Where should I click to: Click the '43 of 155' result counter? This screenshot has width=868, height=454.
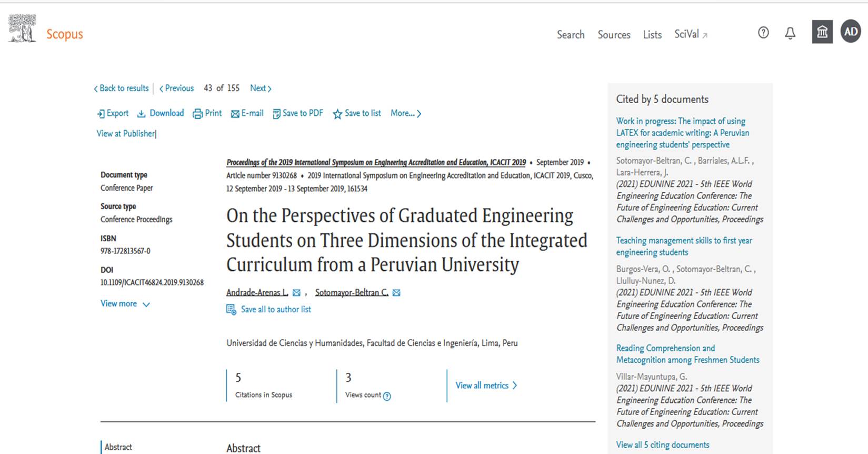222,88
